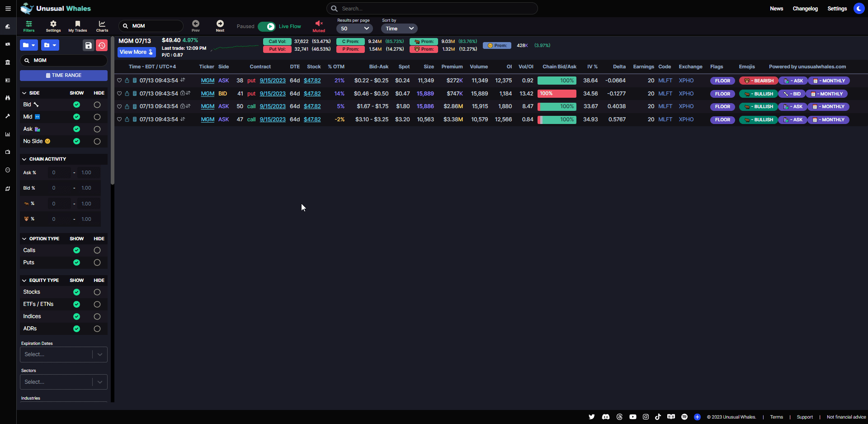The image size is (868, 424).
Task: Show No Side trades
Action: (76, 141)
